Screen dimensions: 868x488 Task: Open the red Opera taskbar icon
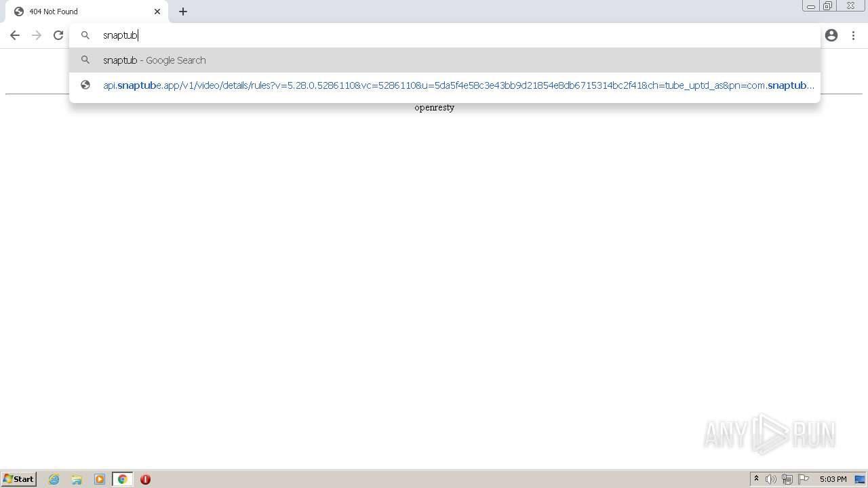145,479
